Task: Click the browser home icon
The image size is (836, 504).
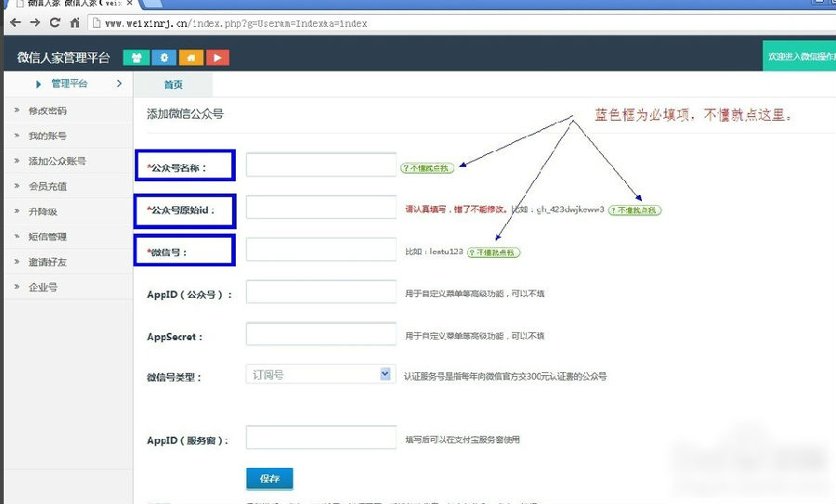Action: click(x=74, y=22)
